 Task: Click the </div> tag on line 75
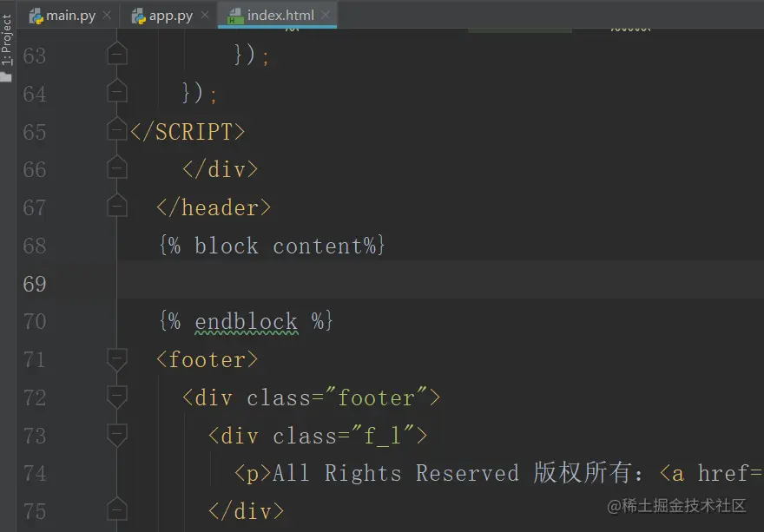click(246, 511)
